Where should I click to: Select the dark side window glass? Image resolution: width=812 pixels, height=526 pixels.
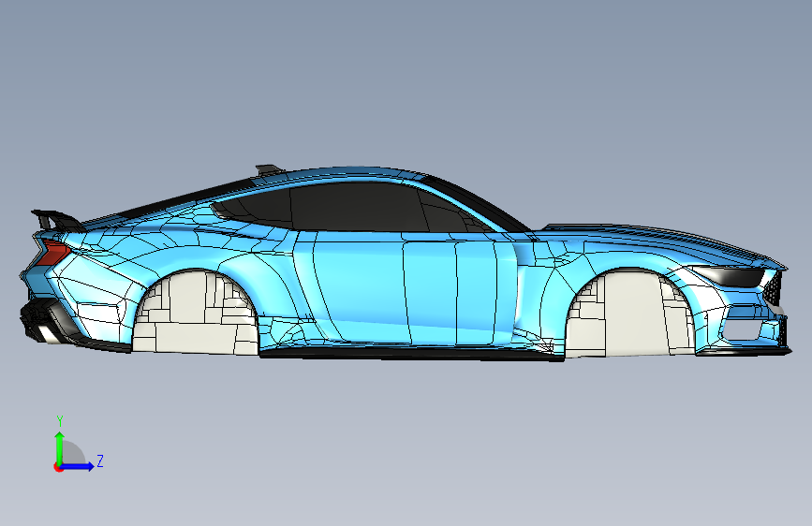point(358,208)
